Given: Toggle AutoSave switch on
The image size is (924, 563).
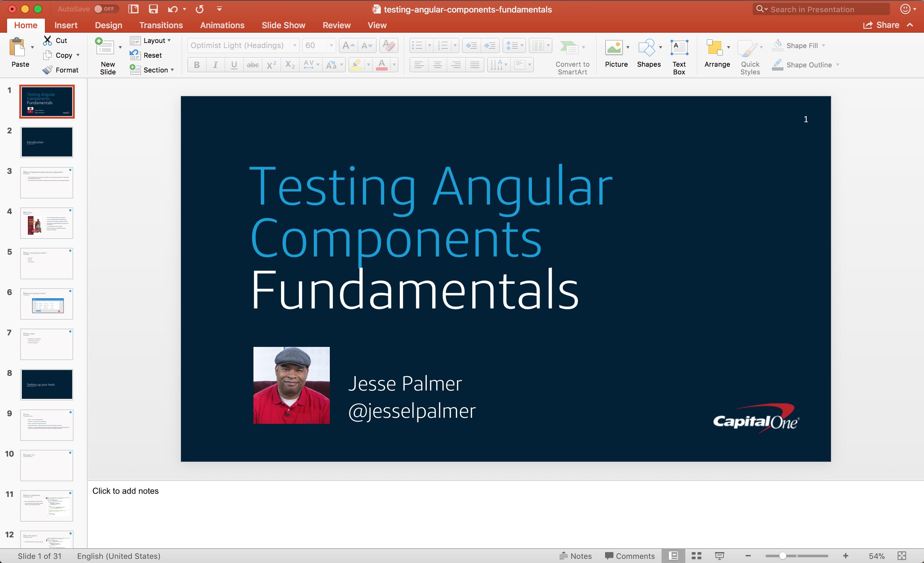Looking at the screenshot, I should (106, 9).
